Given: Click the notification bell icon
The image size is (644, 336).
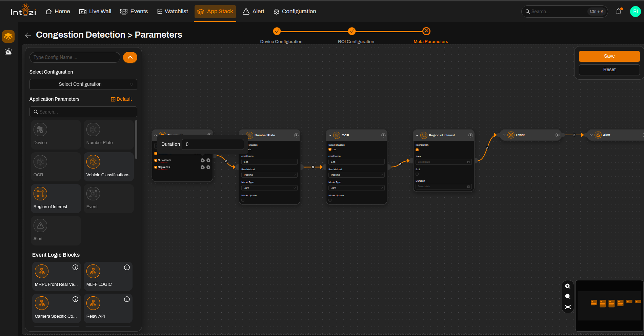Looking at the screenshot, I should (x=619, y=11).
